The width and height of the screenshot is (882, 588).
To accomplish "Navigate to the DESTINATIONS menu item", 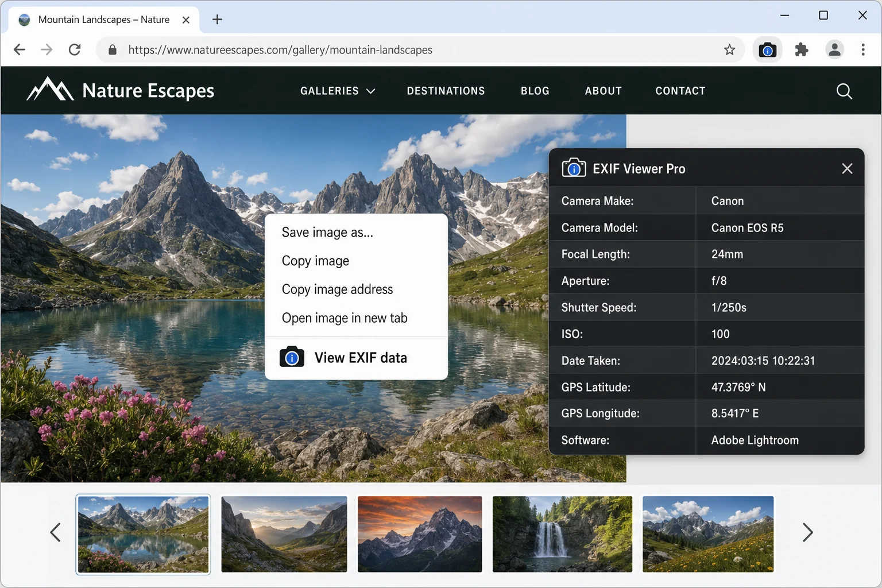I will click(x=446, y=91).
